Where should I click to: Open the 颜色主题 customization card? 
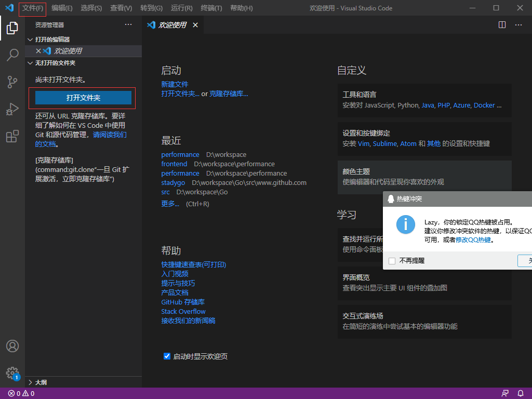point(424,177)
